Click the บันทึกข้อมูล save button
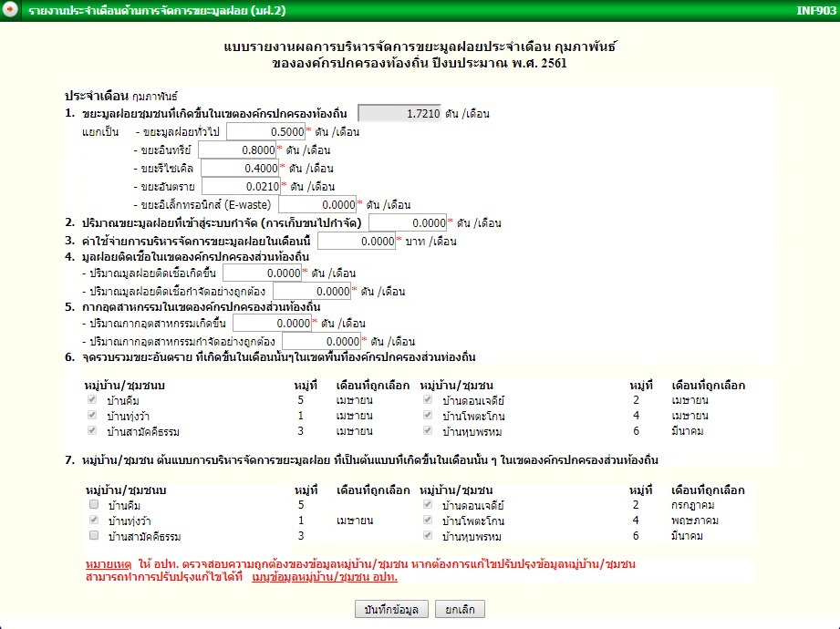 pos(391,609)
